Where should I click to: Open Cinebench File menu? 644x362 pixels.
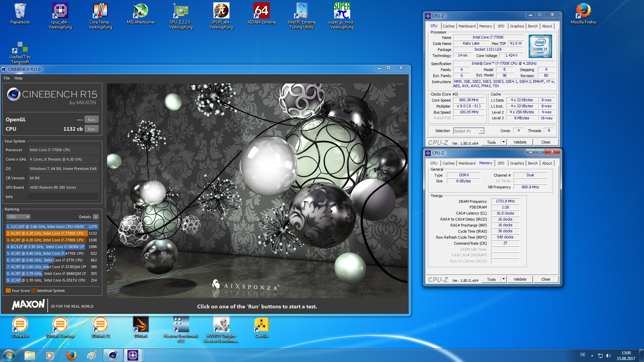point(7,78)
